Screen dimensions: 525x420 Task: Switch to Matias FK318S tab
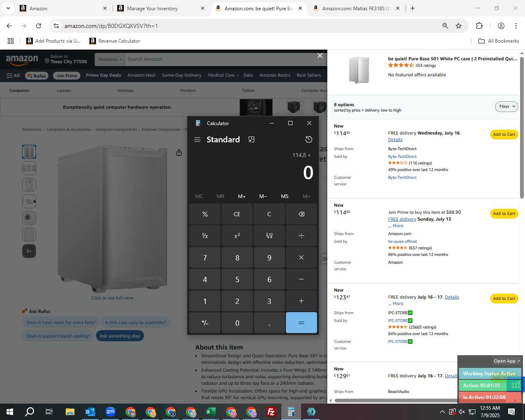(356, 8)
